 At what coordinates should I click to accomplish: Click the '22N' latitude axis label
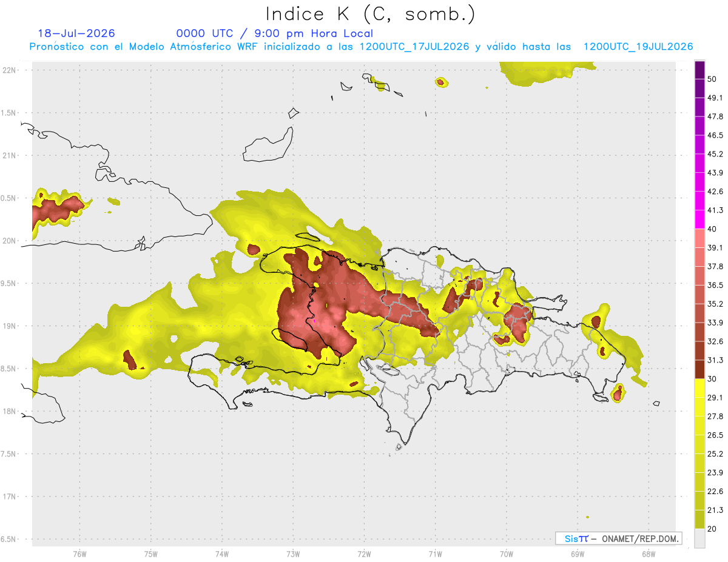[x=9, y=70]
